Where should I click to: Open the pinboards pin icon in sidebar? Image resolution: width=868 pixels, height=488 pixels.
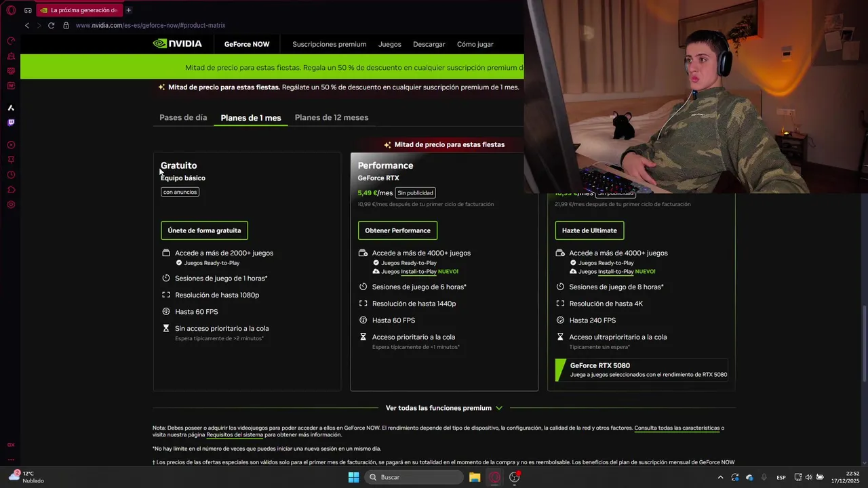11,160
